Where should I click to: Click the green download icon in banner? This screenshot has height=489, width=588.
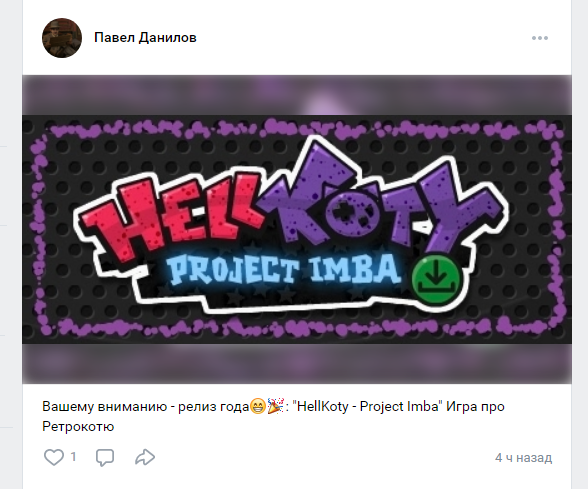tap(436, 280)
